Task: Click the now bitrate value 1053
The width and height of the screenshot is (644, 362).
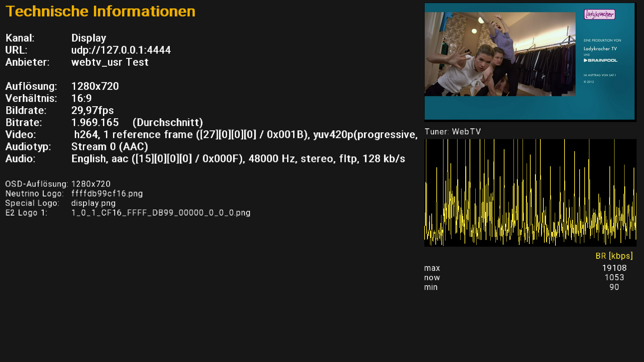Action: [614, 278]
